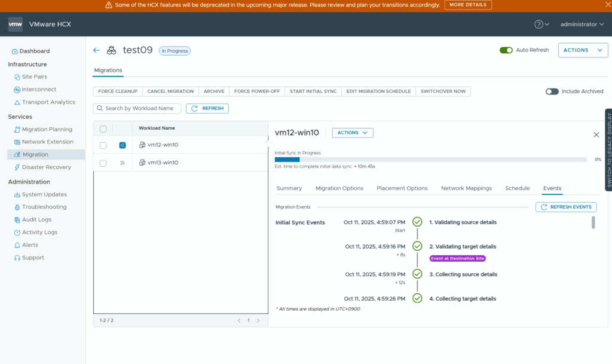Expand vm13-win10 row details chevron
Image resolution: width=612 pixels, height=364 pixels.
coord(123,163)
